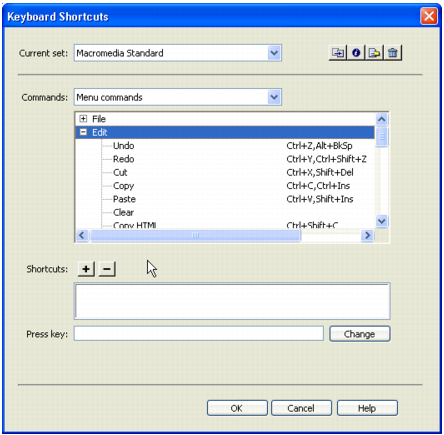The width and height of the screenshot is (444, 435).
Task: Click the horizontal scrollbar right arrow
Action: 368,235
